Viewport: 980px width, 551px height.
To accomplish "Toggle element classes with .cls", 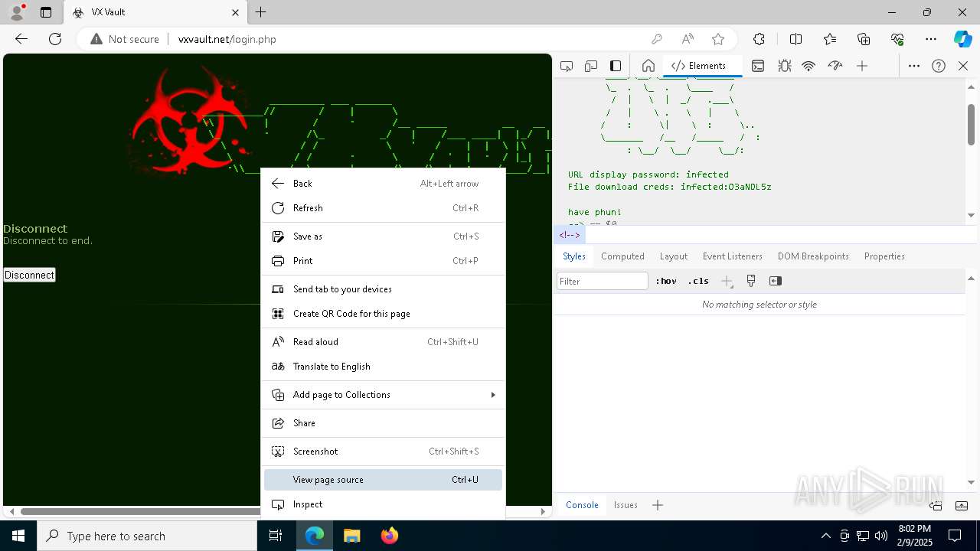I will point(698,281).
